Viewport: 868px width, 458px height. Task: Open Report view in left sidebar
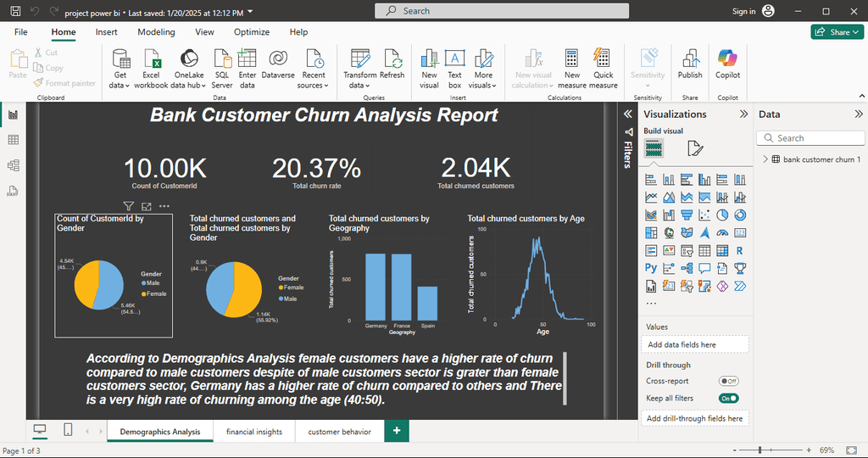pyautogui.click(x=14, y=114)
